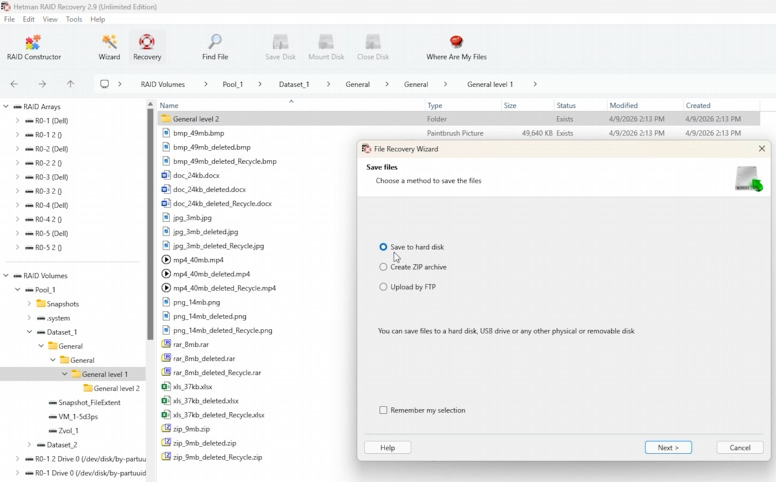
Task: Select archive zip_9mb.zip
Action: tap(191, 429)
